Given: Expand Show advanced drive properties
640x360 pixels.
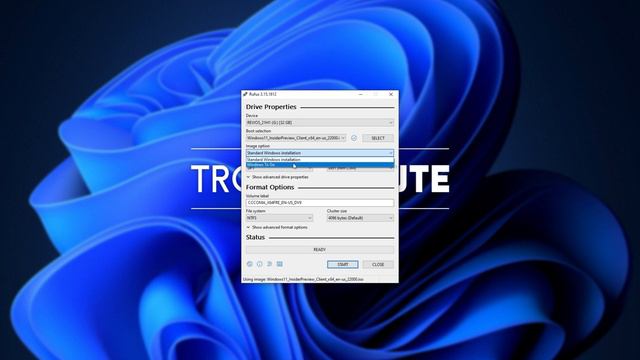Looking at the screenshot, I should 278,177.
